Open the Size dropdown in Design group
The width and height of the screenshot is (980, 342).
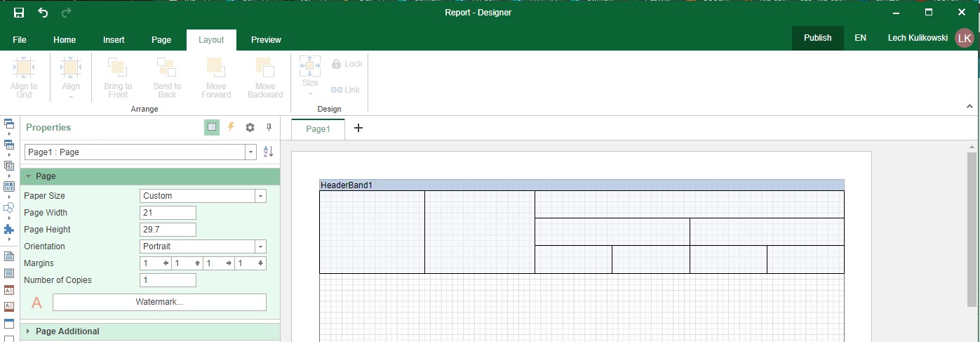click(310, 76)
